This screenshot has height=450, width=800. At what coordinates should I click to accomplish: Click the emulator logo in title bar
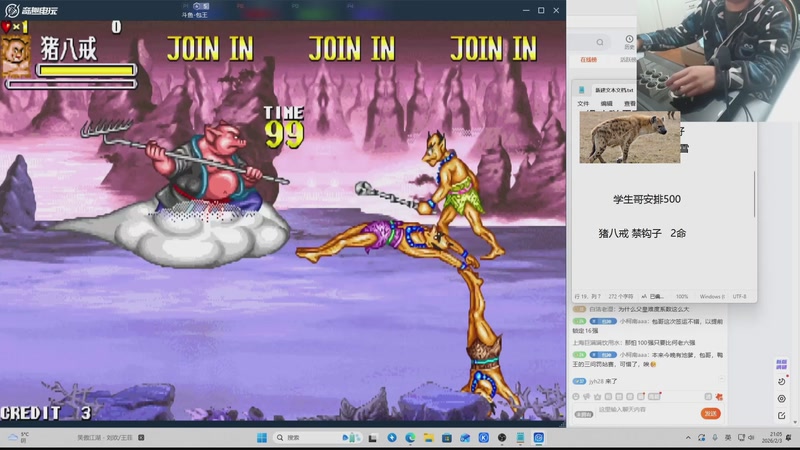click(32, 10)
